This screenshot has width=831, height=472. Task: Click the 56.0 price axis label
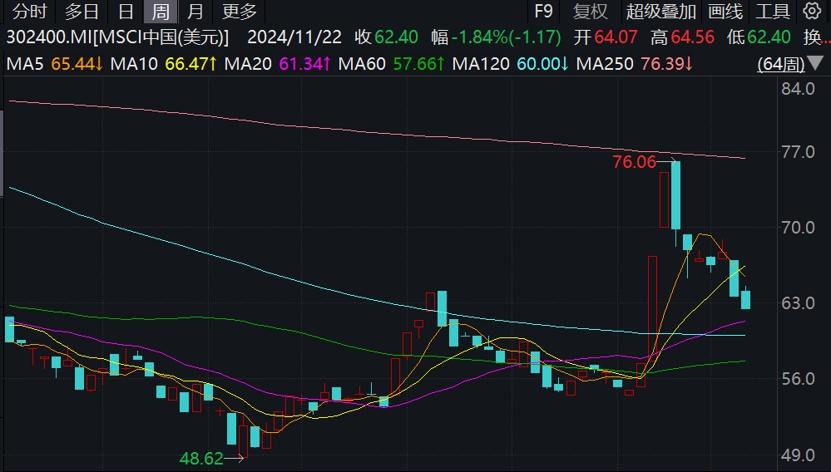point(798,379)
